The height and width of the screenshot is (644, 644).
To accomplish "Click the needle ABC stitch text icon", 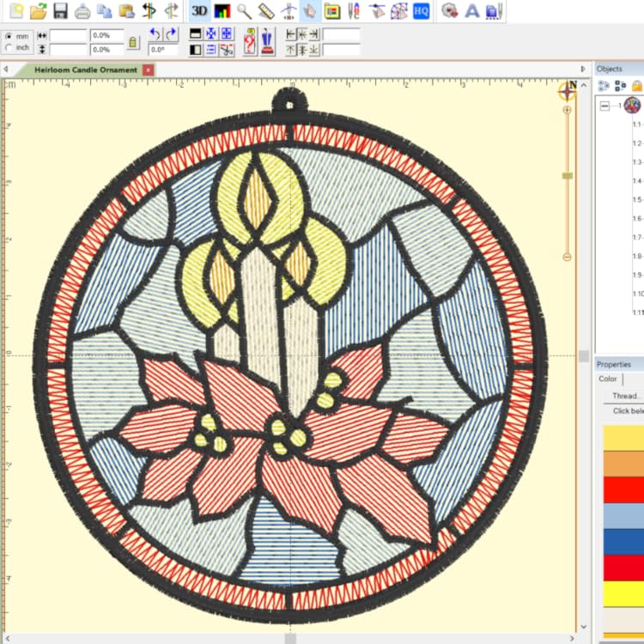I will (x=354, y=11).
